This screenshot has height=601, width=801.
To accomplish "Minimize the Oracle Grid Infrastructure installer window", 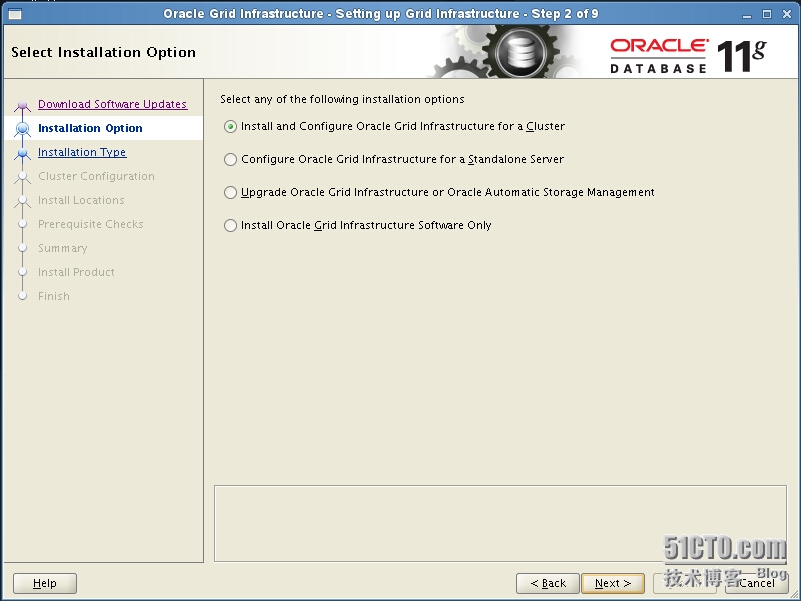I will click(747, 14).
